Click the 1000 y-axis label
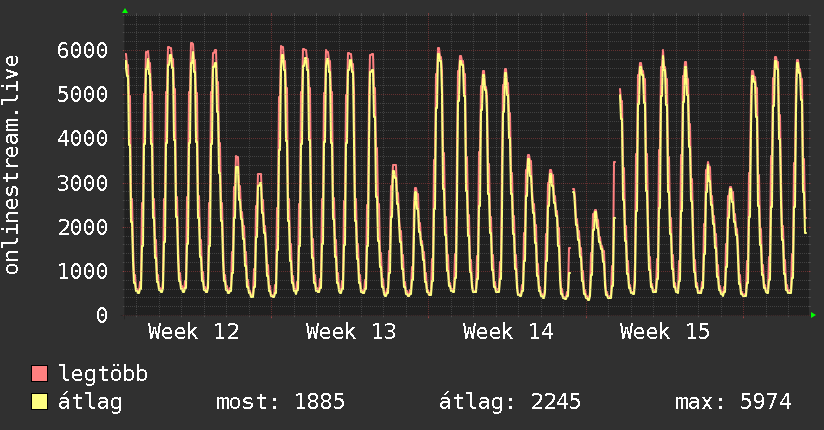This screenshot has height=430, width=824. point(83,272)
